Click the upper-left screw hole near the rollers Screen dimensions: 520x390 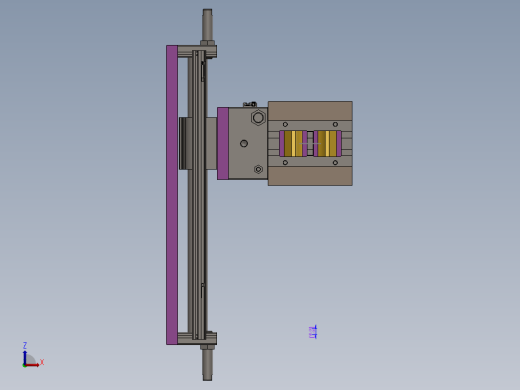point(285,124)
